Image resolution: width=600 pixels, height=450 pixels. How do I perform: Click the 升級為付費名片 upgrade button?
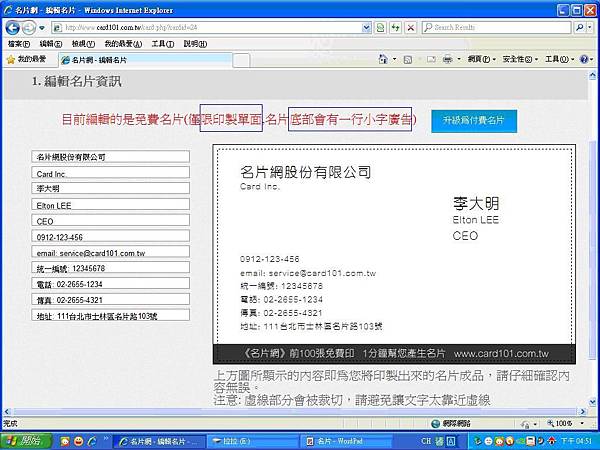pos(474,121)
